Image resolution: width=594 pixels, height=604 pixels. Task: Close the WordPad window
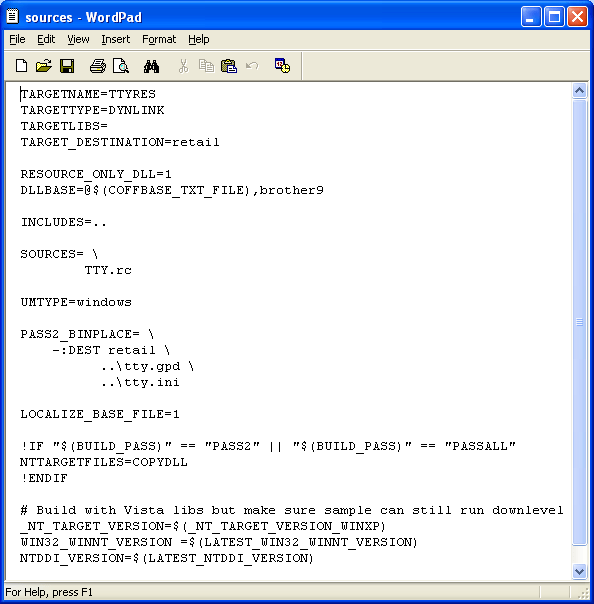click(x=577, y=17)
